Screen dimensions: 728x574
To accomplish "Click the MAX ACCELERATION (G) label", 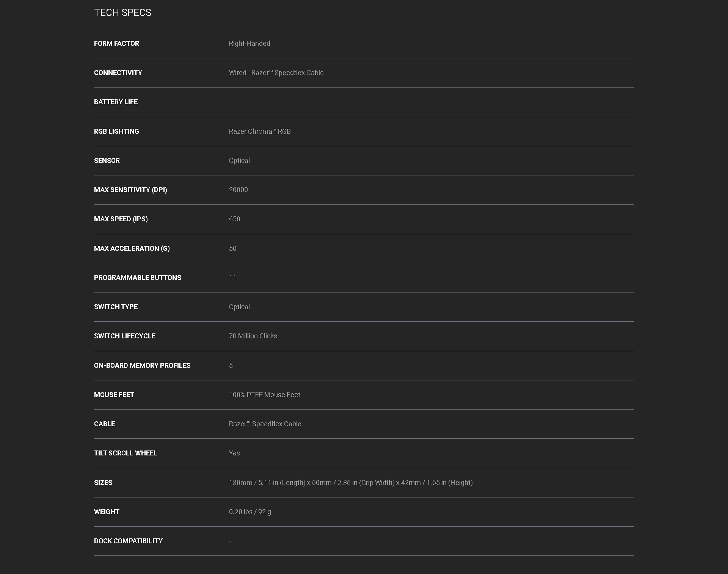I will click(132, 249).
